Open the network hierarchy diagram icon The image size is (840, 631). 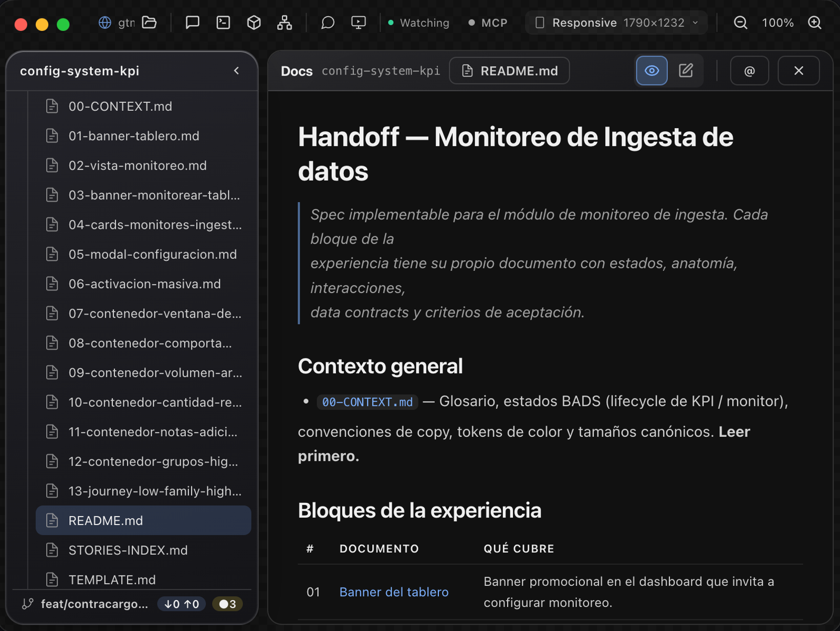[x=285, y=23]
